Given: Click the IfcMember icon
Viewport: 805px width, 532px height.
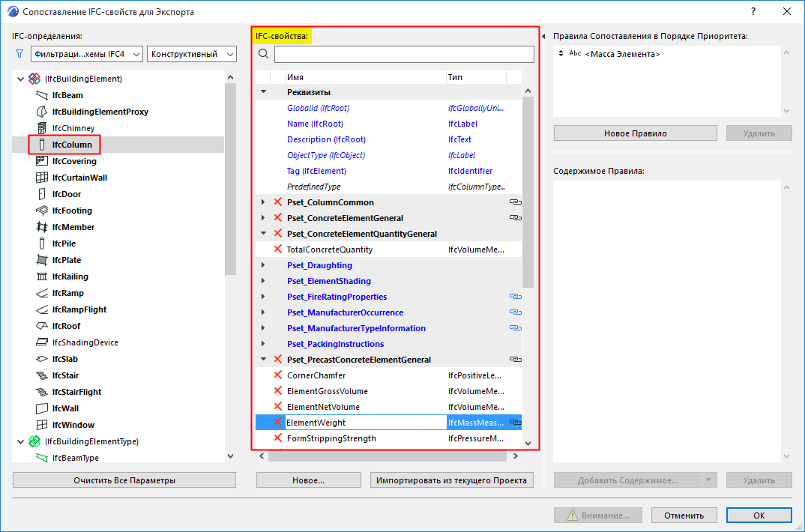Looking at the screenshot, I should 41,227.
